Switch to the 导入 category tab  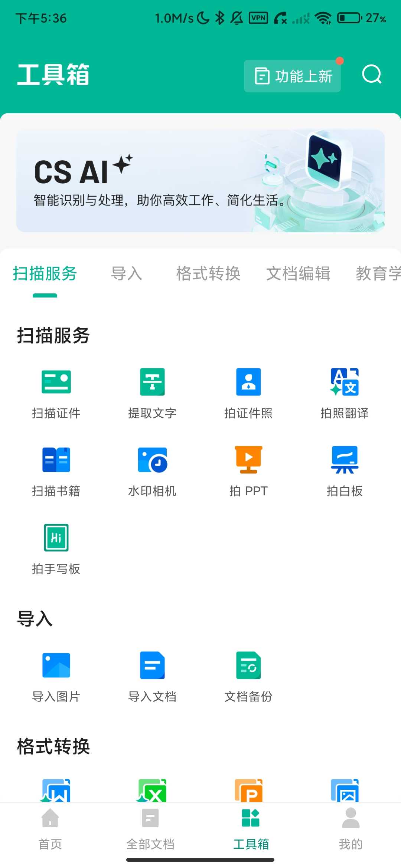[x=127, y=274]
